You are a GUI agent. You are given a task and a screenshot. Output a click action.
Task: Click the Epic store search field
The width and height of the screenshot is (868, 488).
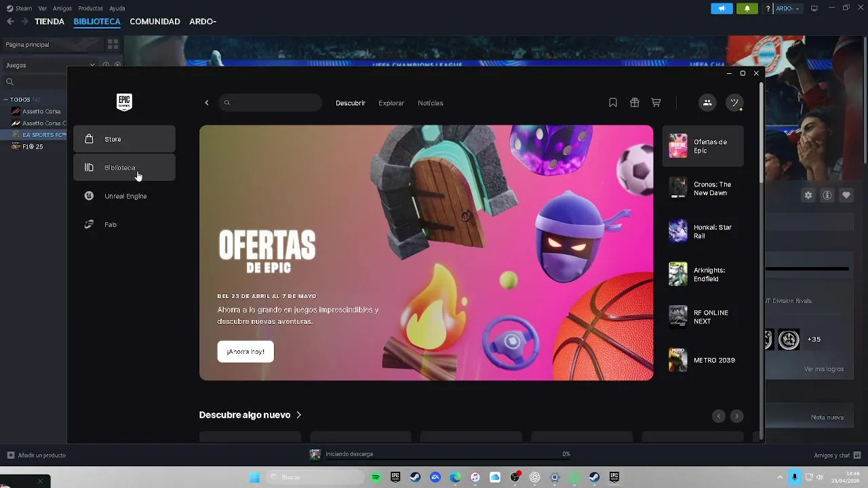[x=271, y=103]
